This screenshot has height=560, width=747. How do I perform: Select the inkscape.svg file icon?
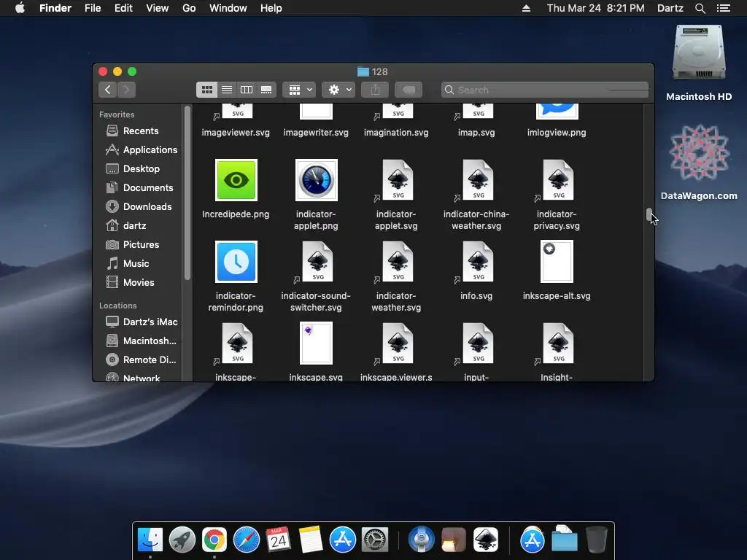coord(317,343)
